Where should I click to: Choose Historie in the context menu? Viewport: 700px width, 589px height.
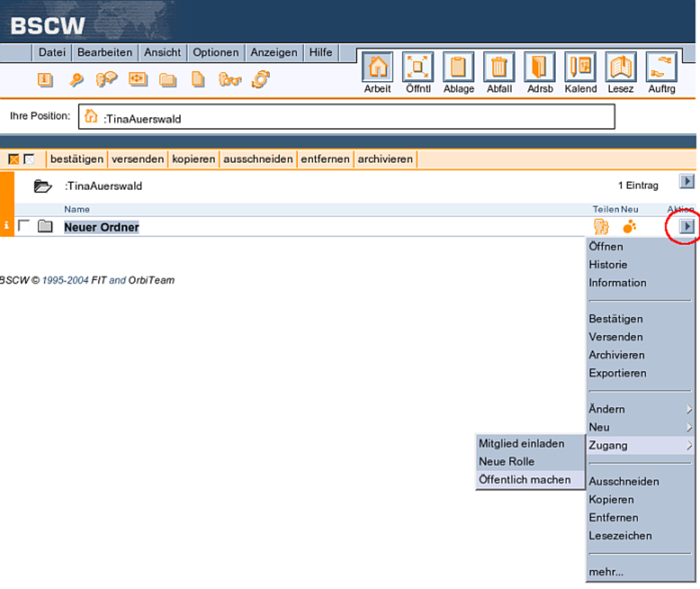tap(640, 265)
